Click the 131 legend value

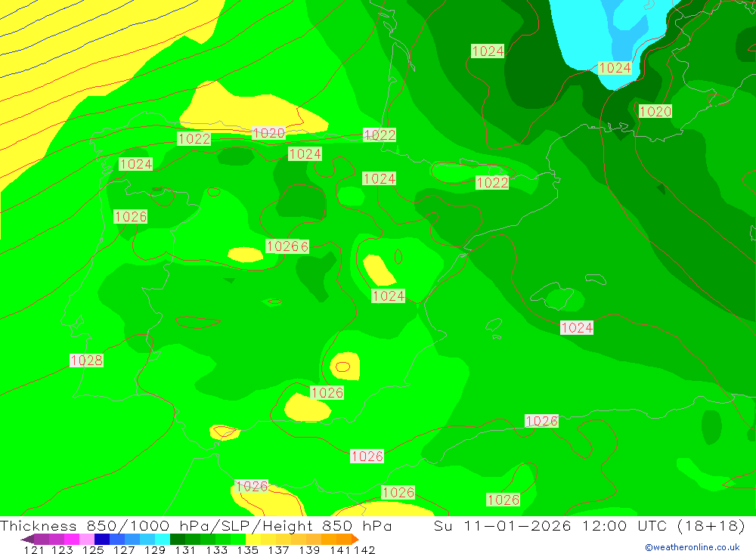point(185,549)
